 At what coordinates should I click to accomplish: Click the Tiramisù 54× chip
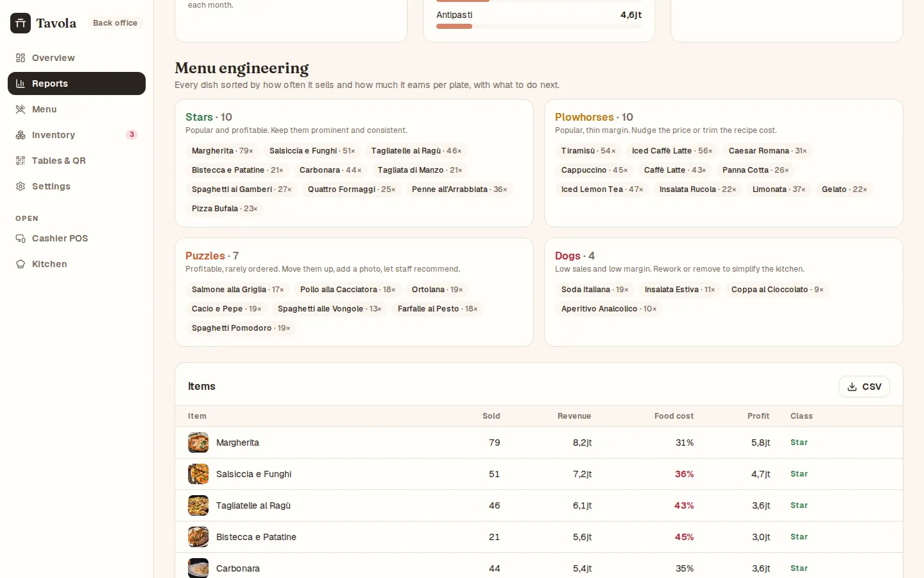pyautogui.click(x=588, y=151)
